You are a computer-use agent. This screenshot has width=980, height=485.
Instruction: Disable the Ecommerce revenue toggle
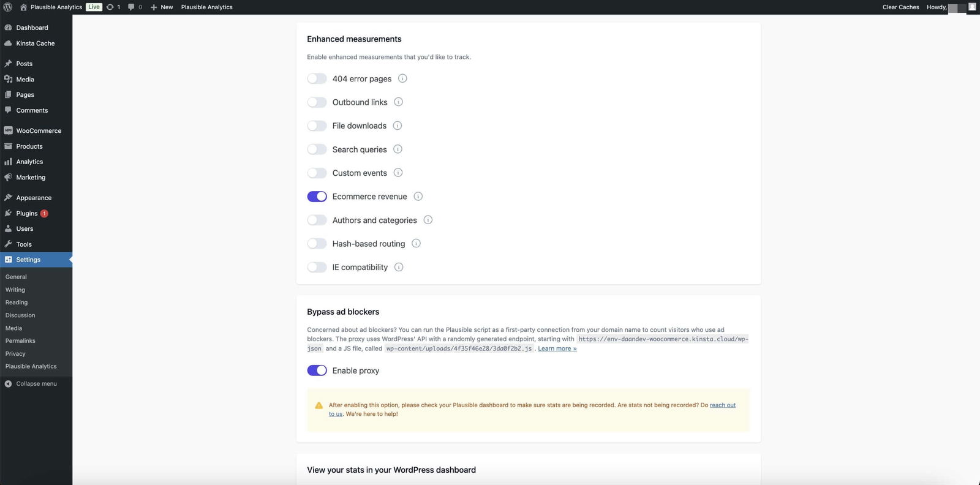[x=317, y=197]
